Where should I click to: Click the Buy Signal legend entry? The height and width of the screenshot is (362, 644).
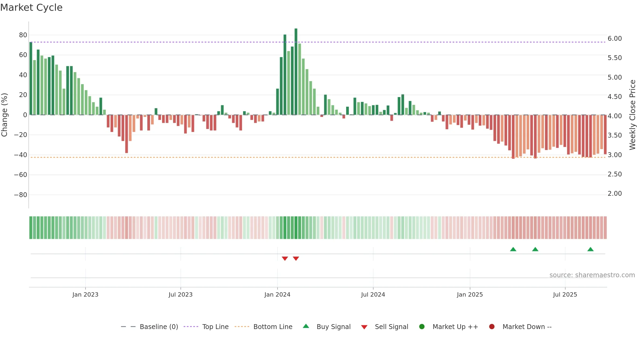tap(327, 327)
